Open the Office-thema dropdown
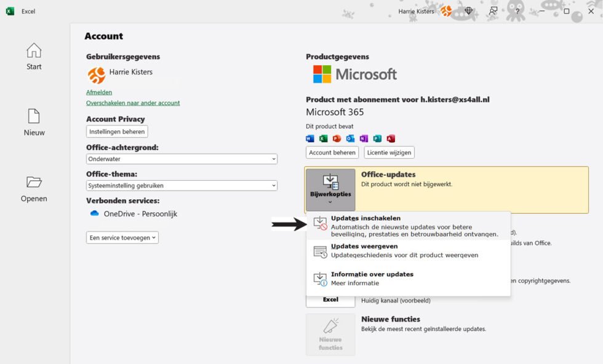This screenshot has width=603, height=364. tap(182, 185)
